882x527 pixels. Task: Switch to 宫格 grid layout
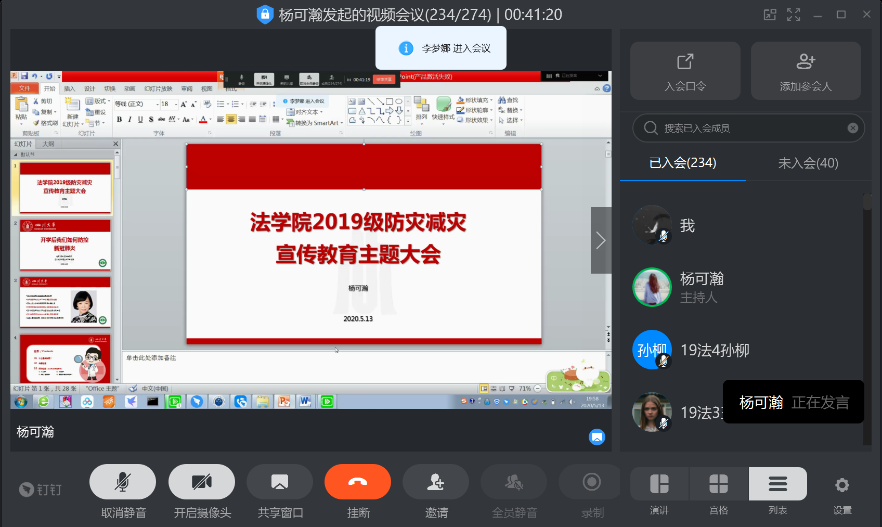[x=718, y=484]
